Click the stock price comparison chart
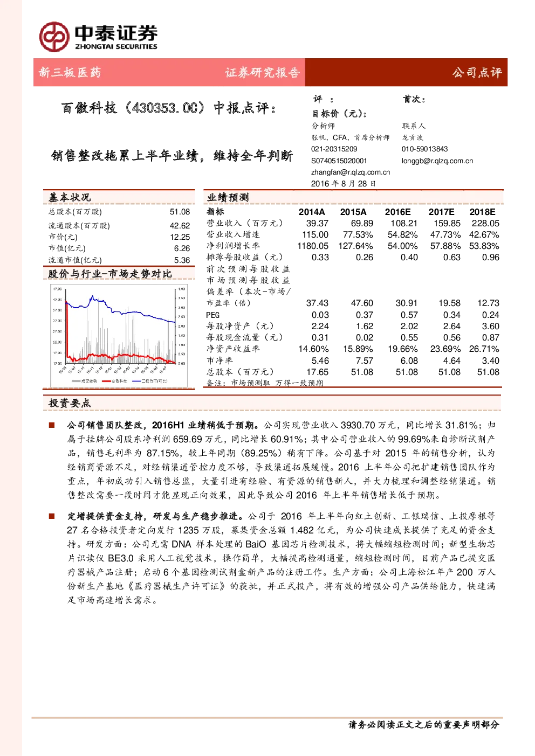This screenshot has height=756, width=535. 119,335
